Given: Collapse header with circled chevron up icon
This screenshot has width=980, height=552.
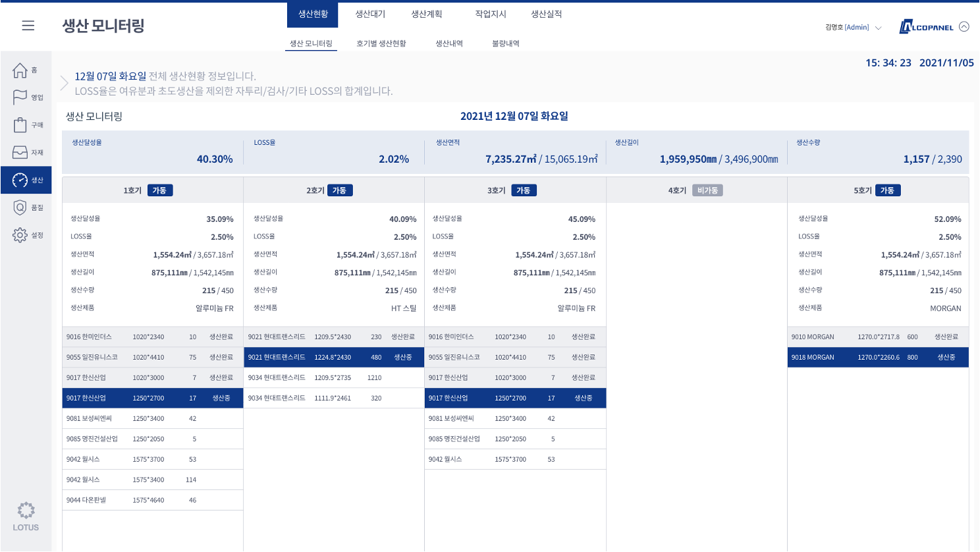Looking at the screenshot, I should pyautogui.click(x=964, y=27).
